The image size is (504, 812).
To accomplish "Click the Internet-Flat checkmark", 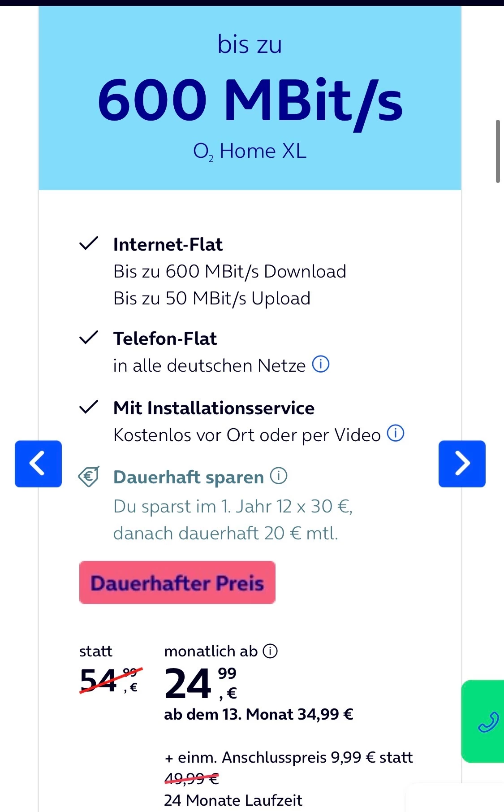I will (88, 243).
